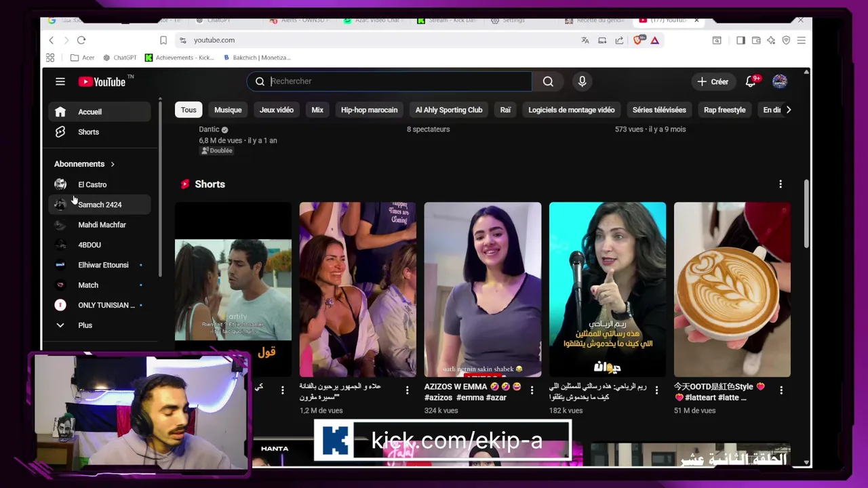Open the Brave Rewards triangle icon
This screenshot has width=868, height=488.
click(x=655, y=41)
